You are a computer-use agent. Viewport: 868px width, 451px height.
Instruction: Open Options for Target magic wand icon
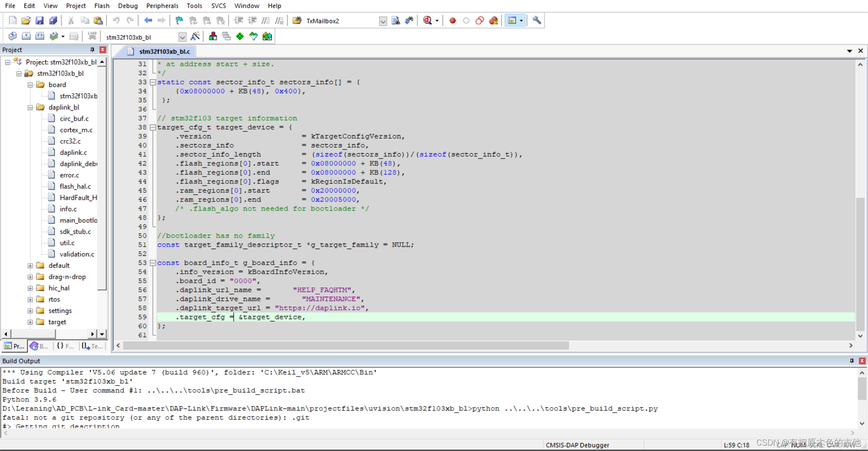pyautogui.click(x=195, y=36)
